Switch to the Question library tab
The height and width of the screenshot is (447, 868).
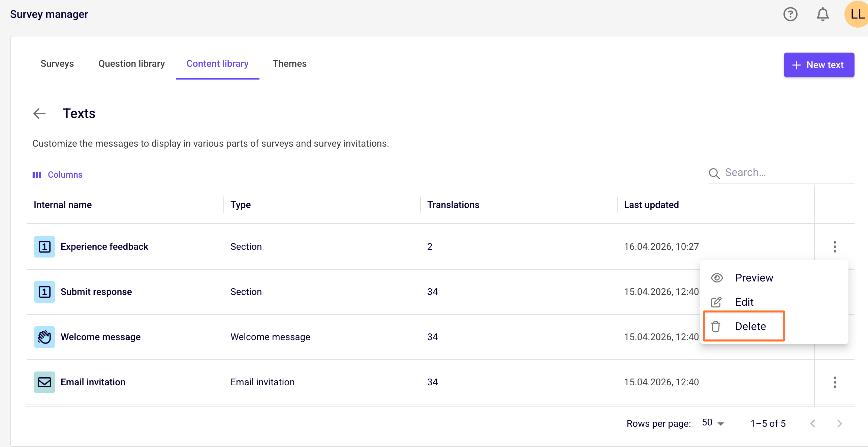pyautogui.click(x=131, y=64)
